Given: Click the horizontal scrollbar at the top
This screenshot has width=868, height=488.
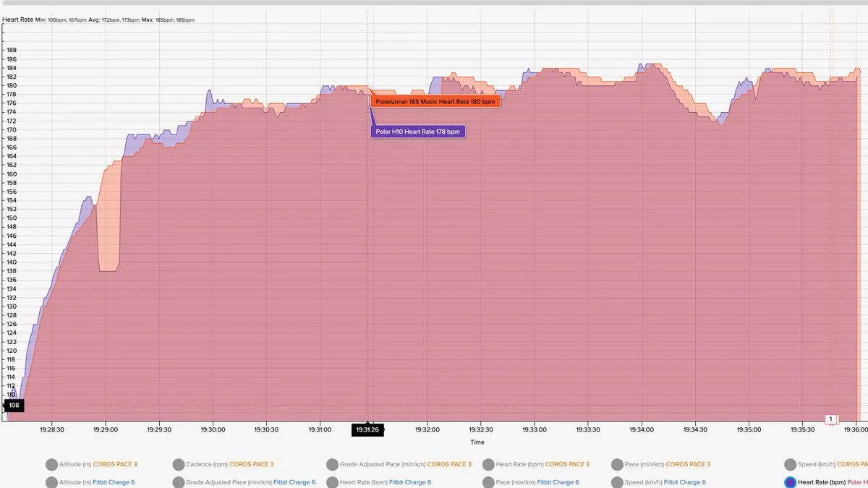Looking at the screenshot, I should pos(434,3).
